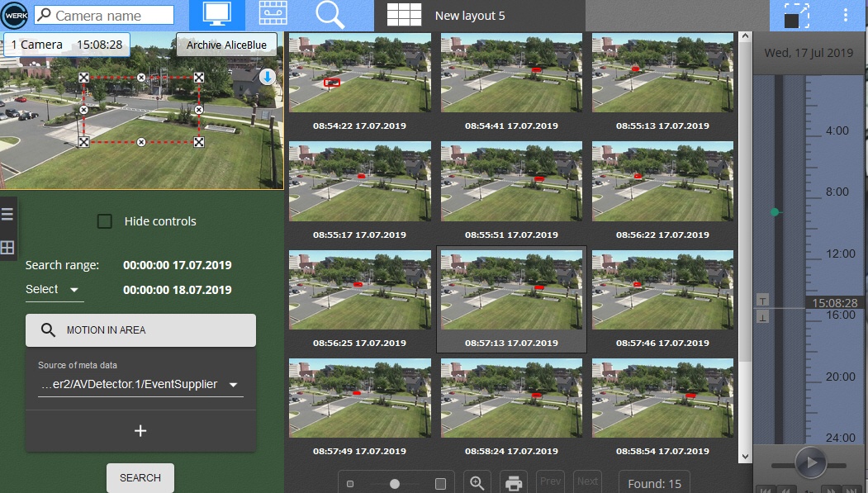868x493 pixels.
Task: Print the search results
Action: pos(514,483)
